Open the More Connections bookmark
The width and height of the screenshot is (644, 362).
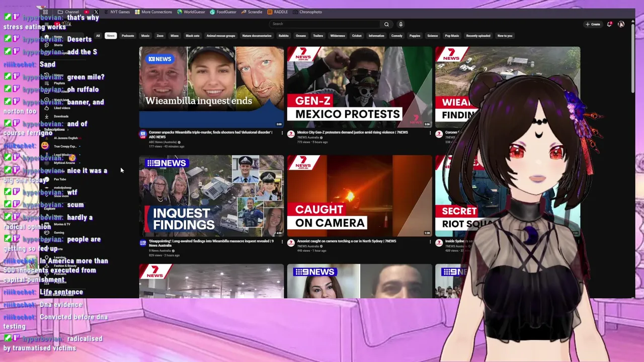click(x=153, y=12)
